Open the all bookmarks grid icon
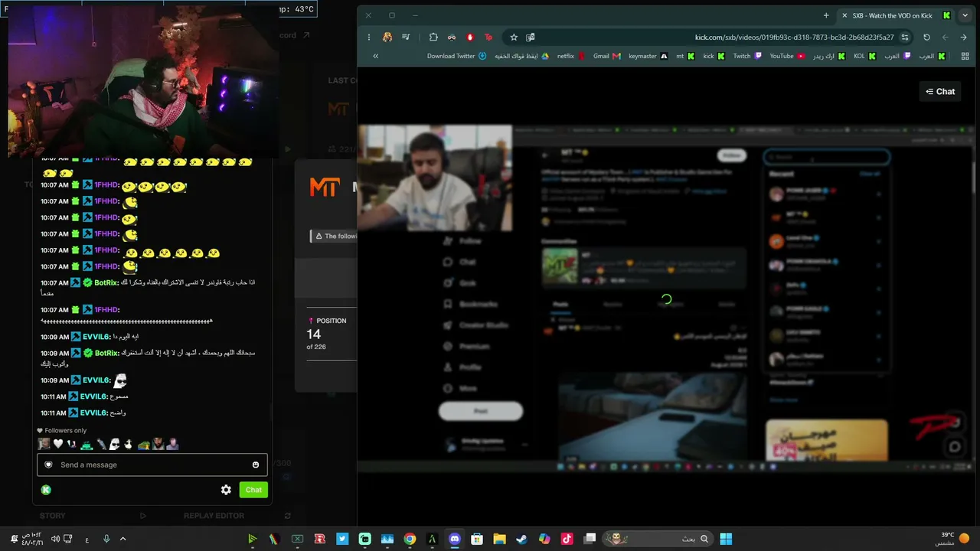Image resolution: width=980 pixels, height=551 pixels. coord(965,56)
